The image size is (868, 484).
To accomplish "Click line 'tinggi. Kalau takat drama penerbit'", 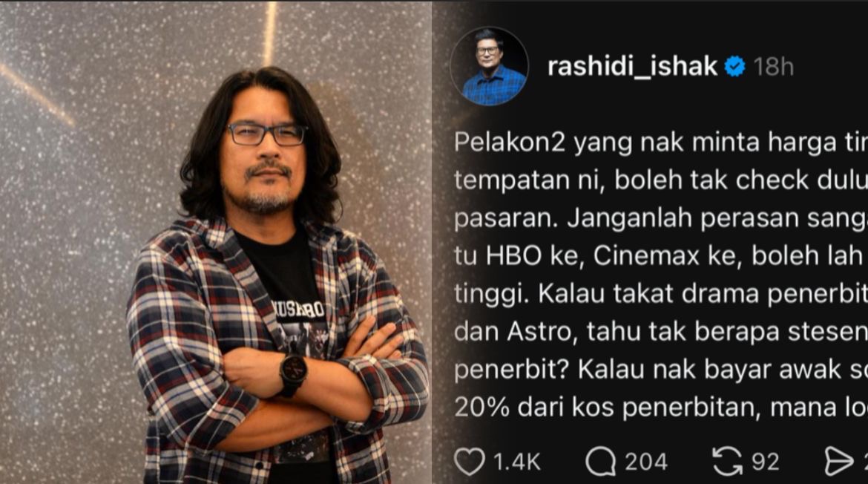I will point(661,293).
